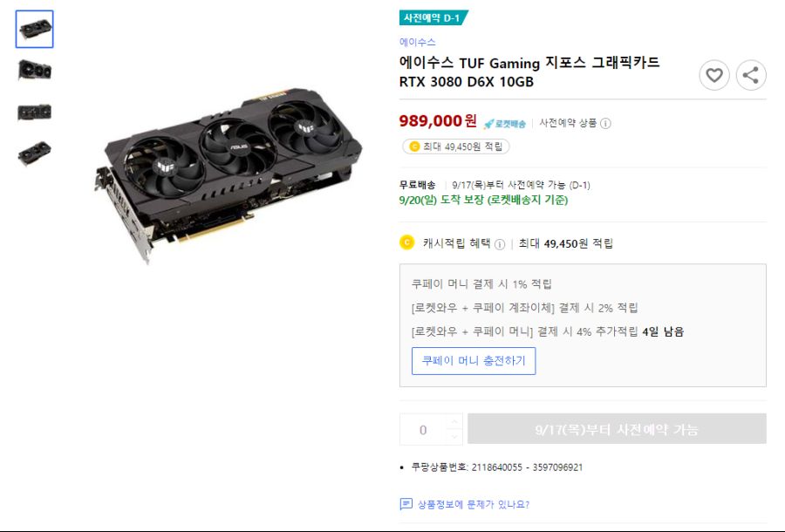Click the yellow cash coin icon
Screen dimensions: 785x532
point(406,242)
